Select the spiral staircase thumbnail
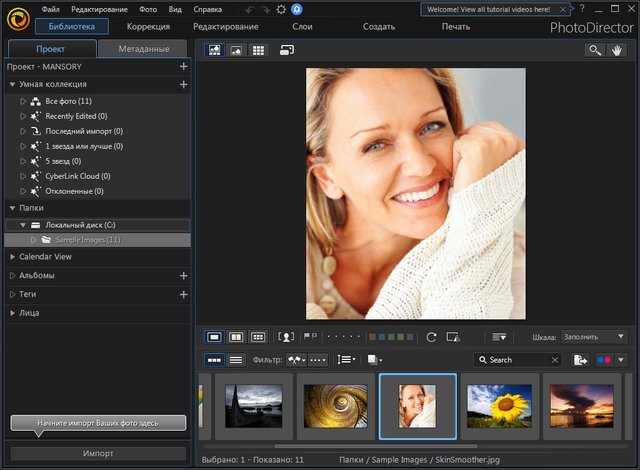The height and width of the screenshot is (470, 640). [336, 406]
